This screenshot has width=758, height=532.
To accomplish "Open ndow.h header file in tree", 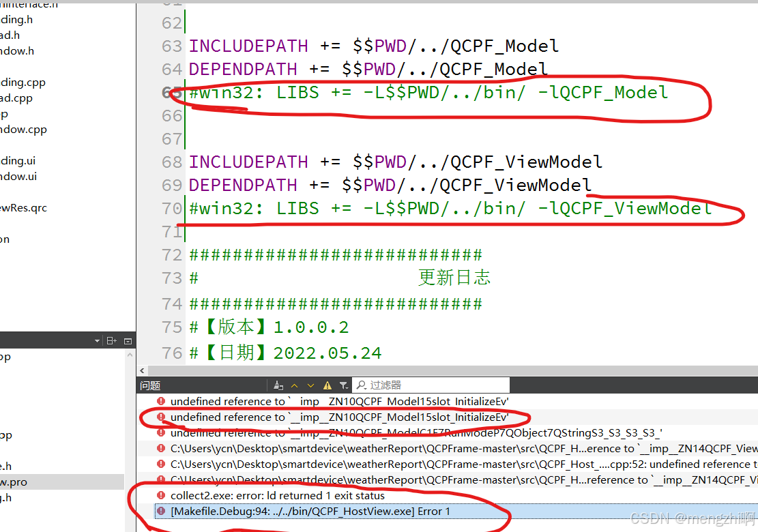I will pos(17,50).
